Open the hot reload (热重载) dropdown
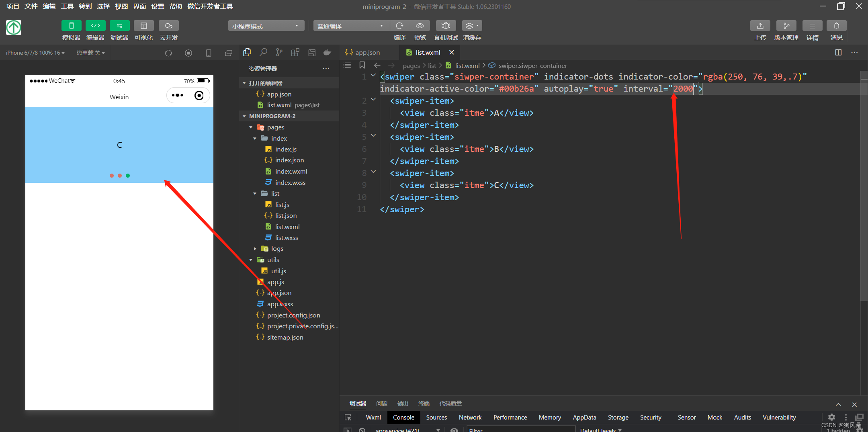Screen dimensions: 868x432 coord(90,53)
